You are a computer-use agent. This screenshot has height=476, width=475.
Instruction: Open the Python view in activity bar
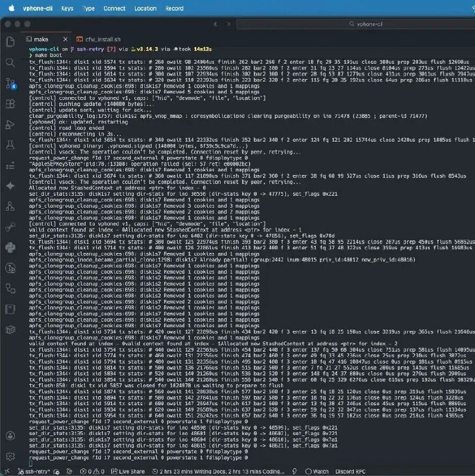10,248
